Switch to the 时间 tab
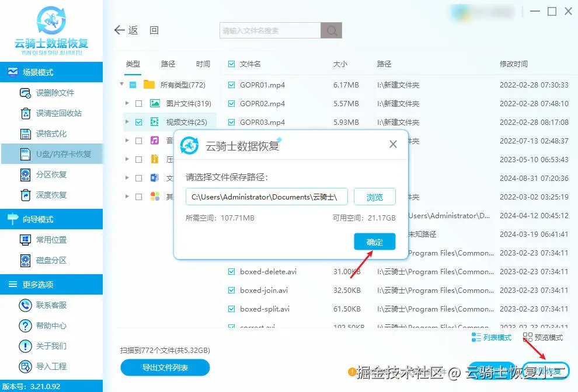 point(203,64)
